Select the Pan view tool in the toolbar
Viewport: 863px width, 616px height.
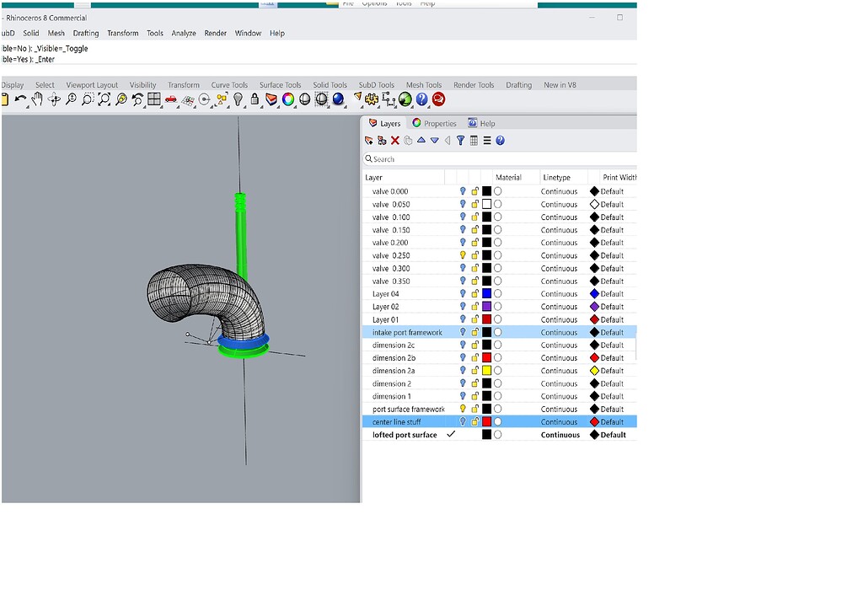pos(37,99)
